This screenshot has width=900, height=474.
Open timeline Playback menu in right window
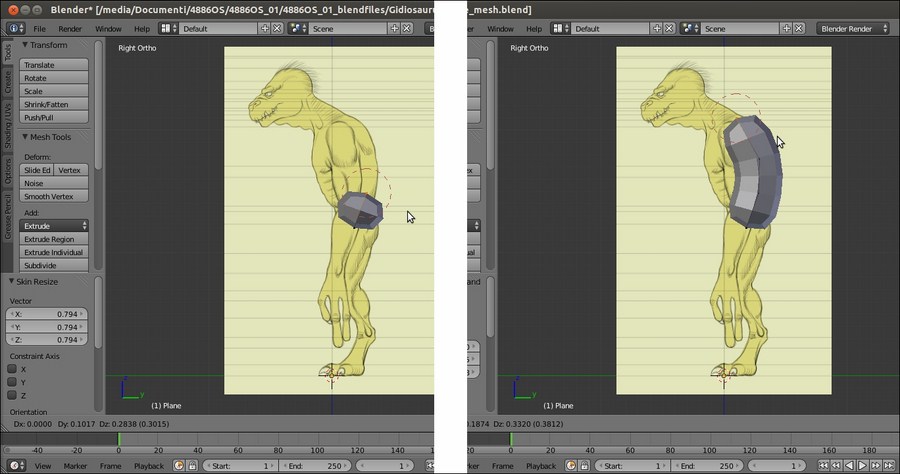[x=541, y=465]
